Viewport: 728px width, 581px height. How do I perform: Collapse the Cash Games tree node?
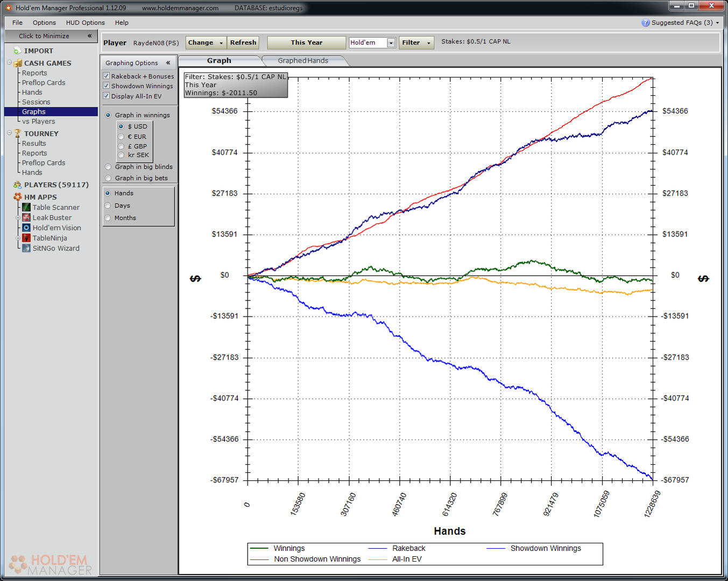pos(9,63)
